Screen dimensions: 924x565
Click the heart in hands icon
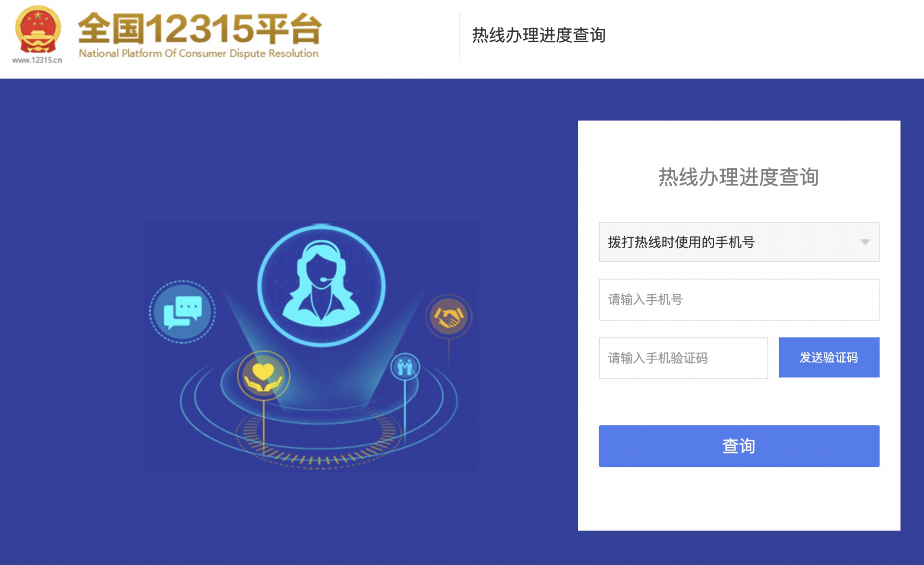click(263, 376)
